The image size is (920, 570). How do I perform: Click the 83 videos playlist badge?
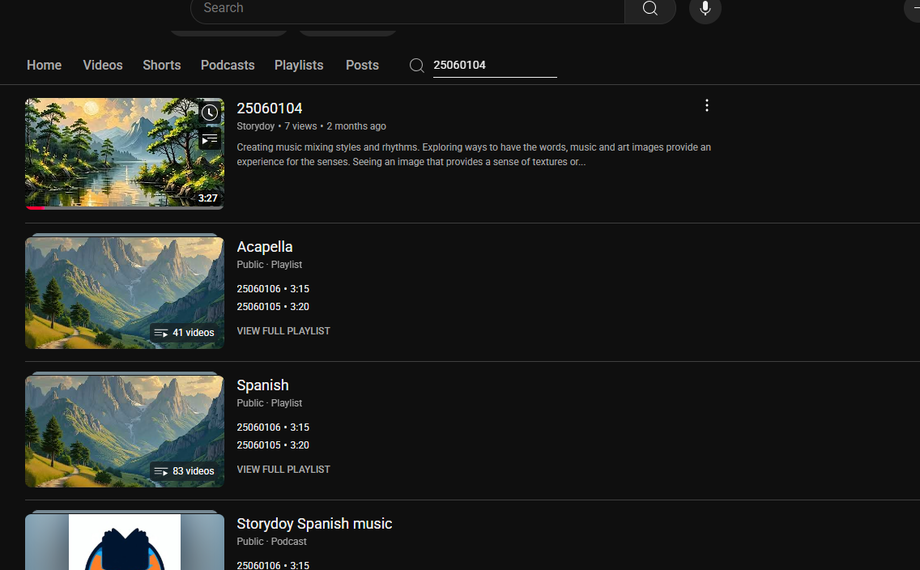tap(184, 471)
